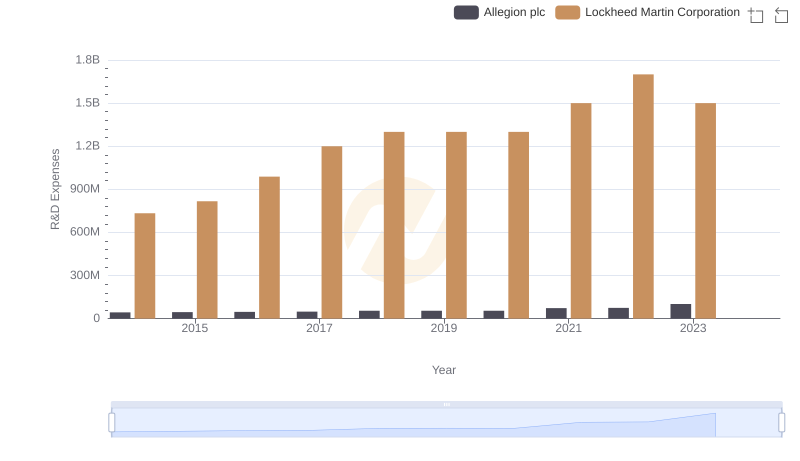Click the Lockheed Martin bar for 2022

point(643,196)
